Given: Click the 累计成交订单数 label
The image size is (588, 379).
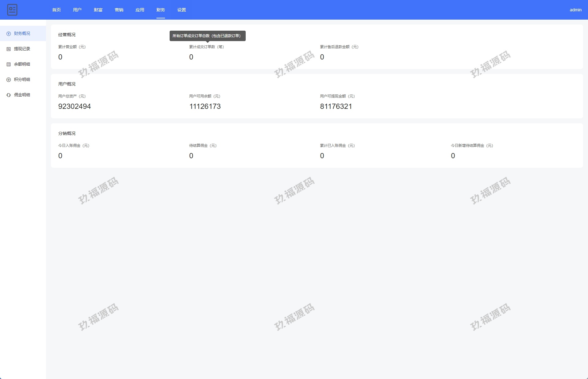Looking at the screenshot, I should [x=206, y=47].
